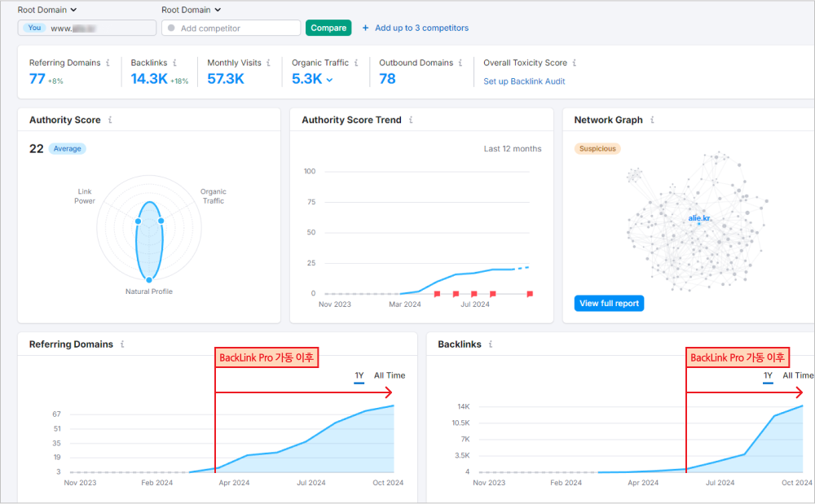This screenshot has width=815, height=504.
Task: Click Add up to 3 competitors link
Action: pyautogui.click(x=421, y=28)
